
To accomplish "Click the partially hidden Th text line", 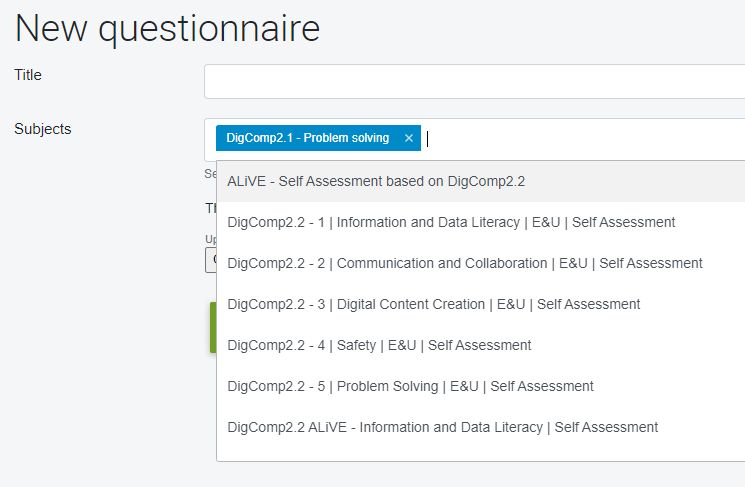I will (x=210, y=208).
